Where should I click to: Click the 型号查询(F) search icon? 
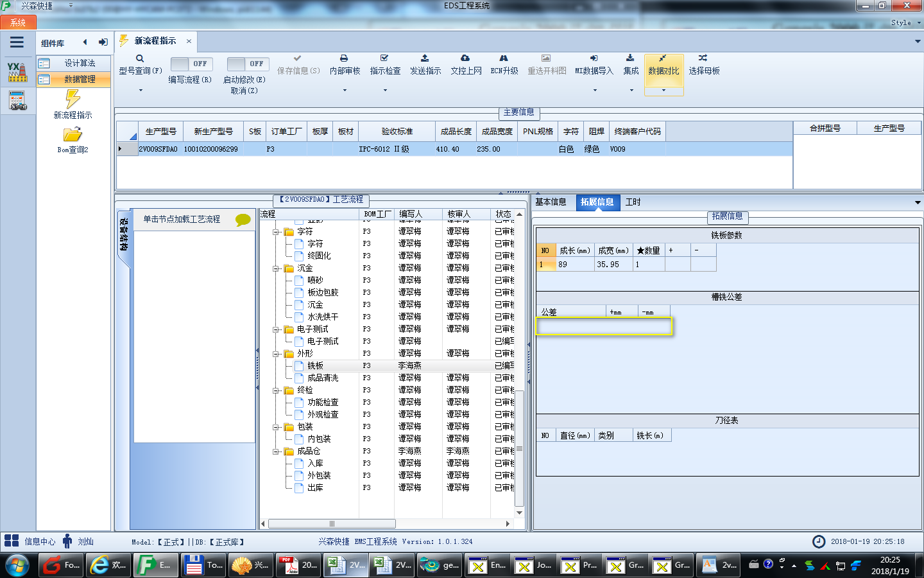tap(140, 58)
